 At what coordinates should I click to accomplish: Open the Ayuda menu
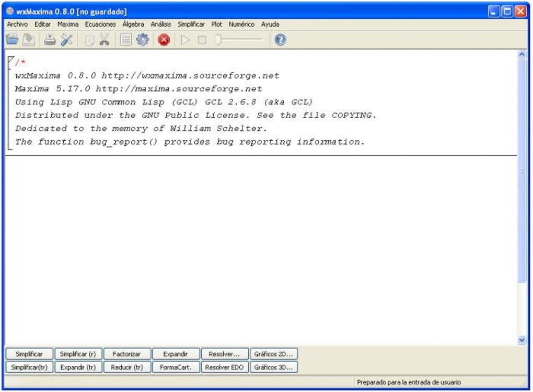(x=270, y=24)
